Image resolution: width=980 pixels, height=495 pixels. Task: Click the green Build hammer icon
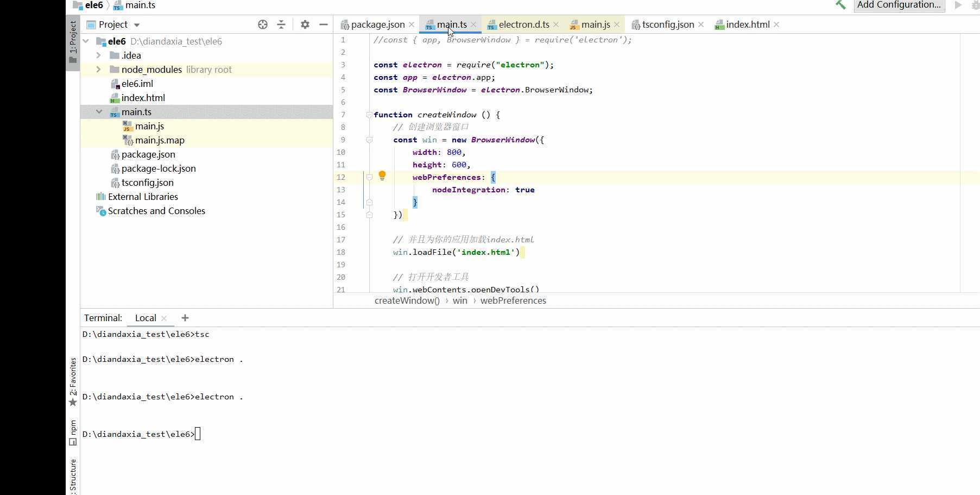pos(840,5)
